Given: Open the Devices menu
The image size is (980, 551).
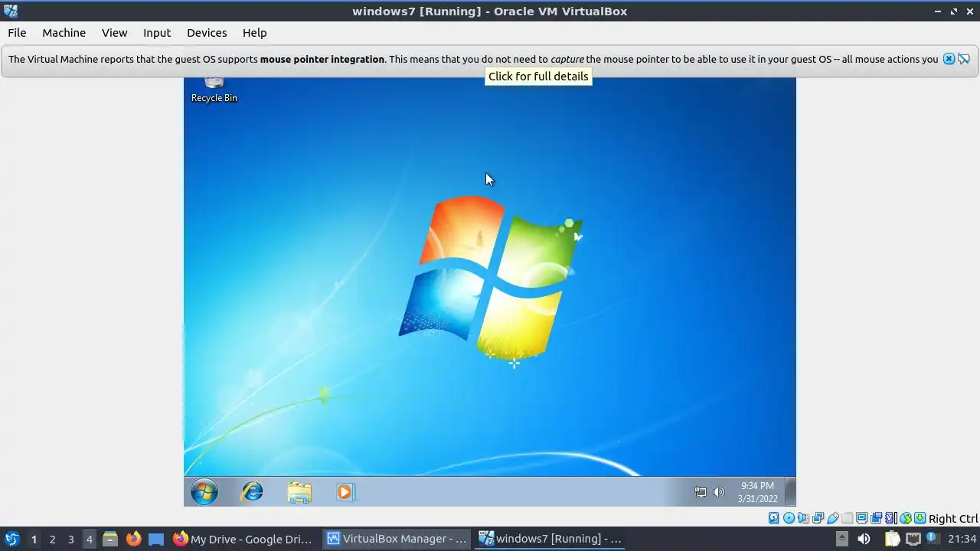Looking at the screenshot, I should pyautogui.click(x=207, y=33).
